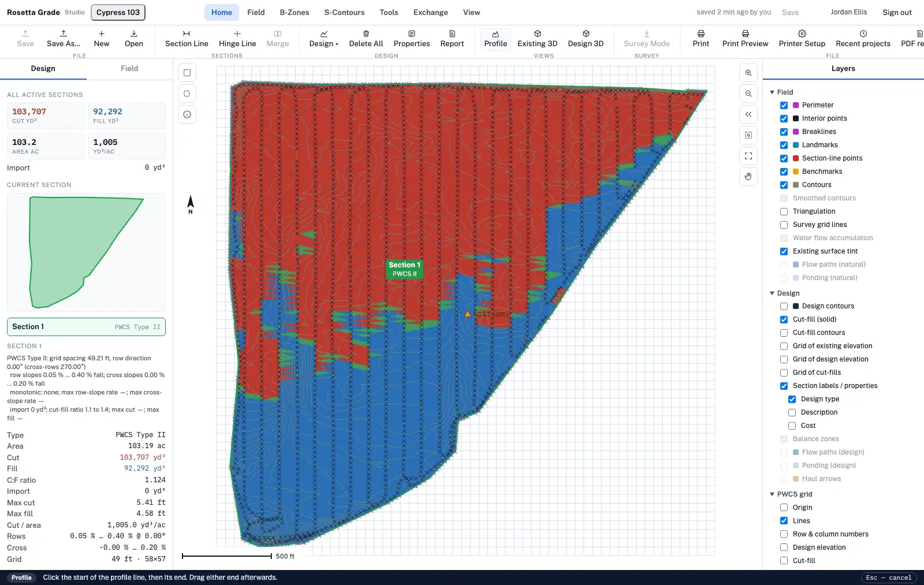Click Sign out link
This screenshot has width=924, height=585.
pos(897,12)
